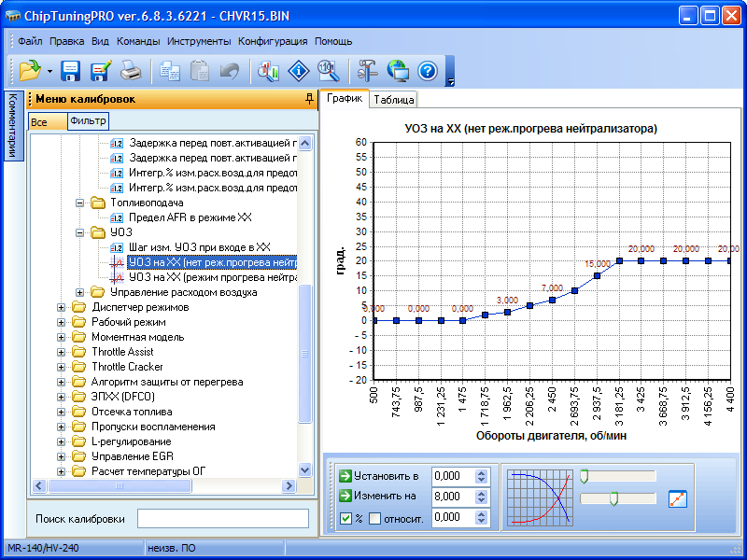747x560 pixels.
Task: Click the save floppy disk icon
Action: tap(71, 70)
